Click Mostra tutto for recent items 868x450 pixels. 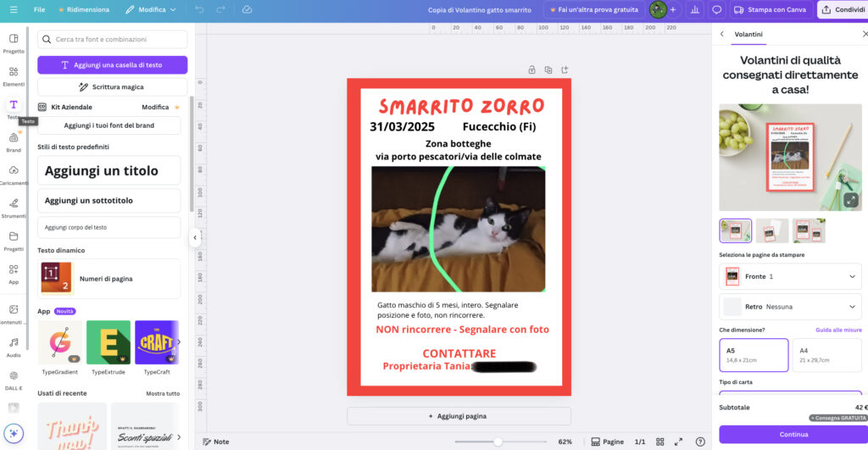(x=163, y=393)
